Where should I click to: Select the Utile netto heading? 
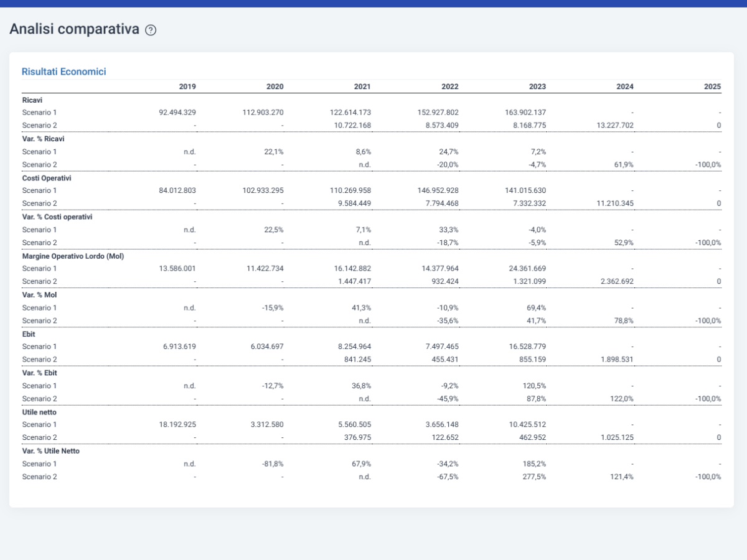(x=40, y=412)
